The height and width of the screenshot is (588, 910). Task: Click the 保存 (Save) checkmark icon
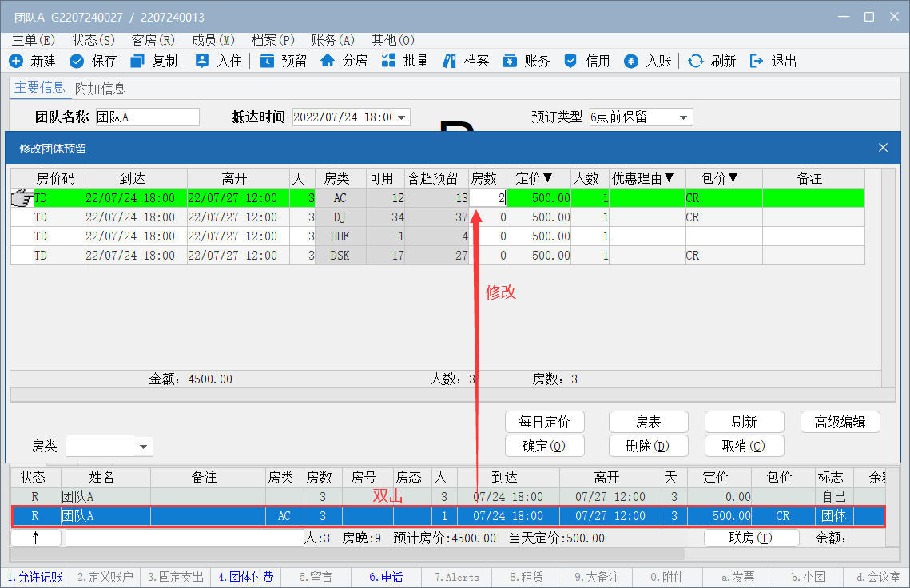tap(77, 61)
